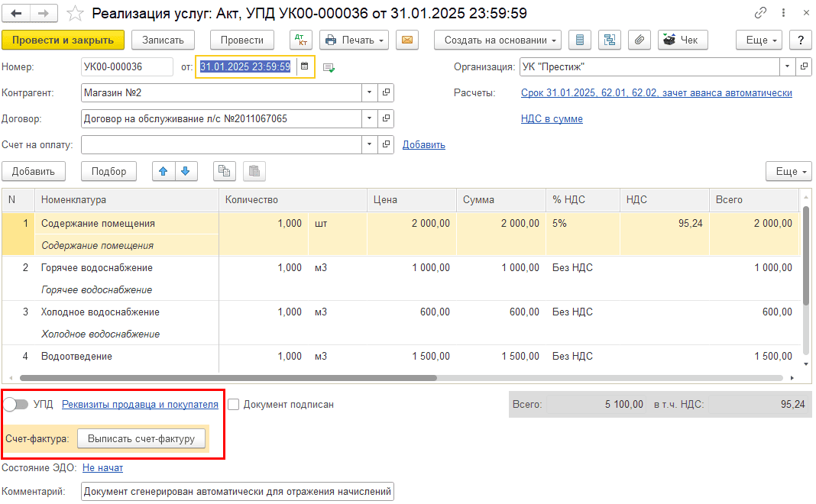Open Реквизиты продавца и покупателя link
The image size is (816, 504).
(x=140, y=405)
